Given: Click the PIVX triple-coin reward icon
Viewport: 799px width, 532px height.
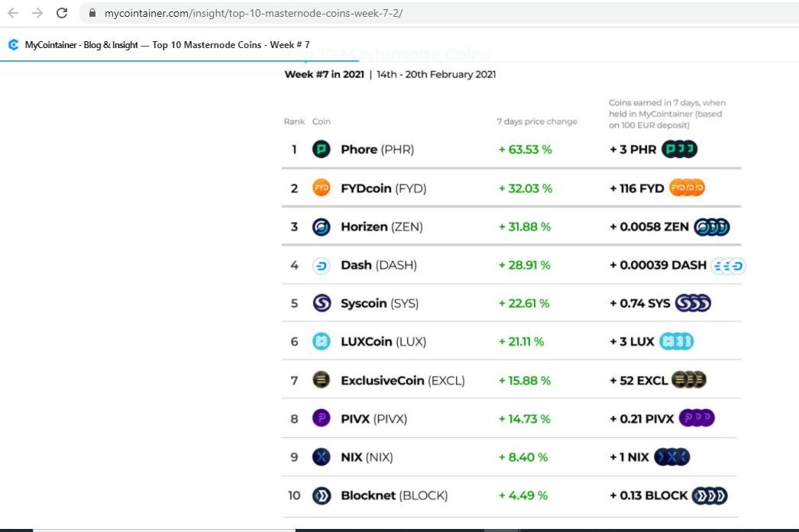Looking at the screenshot, I should tap(697, 418).
